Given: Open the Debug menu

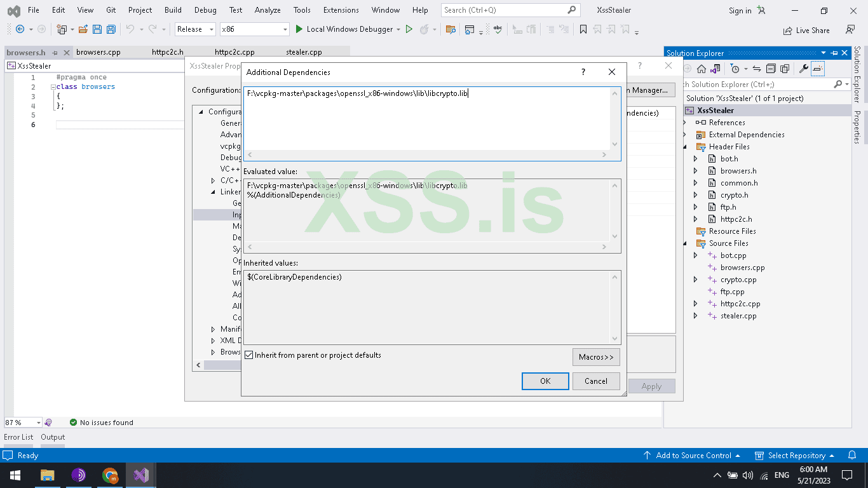Looking at the screenshot, I should 205,10.
